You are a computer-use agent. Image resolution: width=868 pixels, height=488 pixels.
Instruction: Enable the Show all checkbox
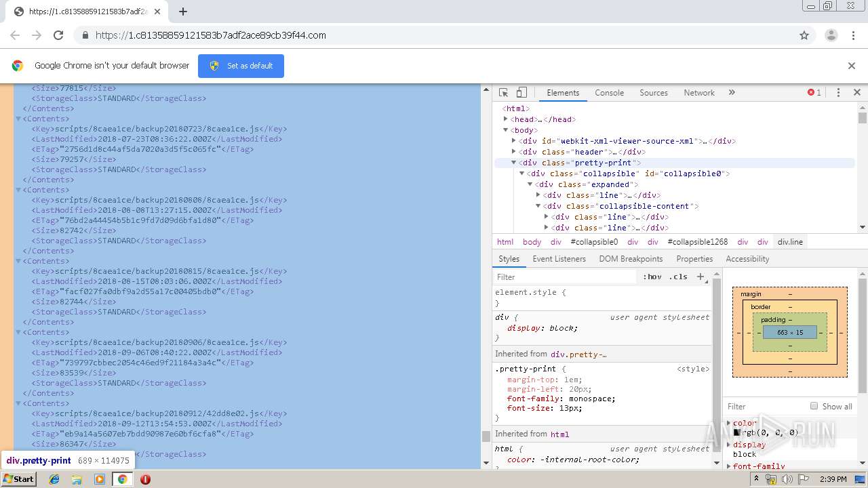tap(814, 406)
